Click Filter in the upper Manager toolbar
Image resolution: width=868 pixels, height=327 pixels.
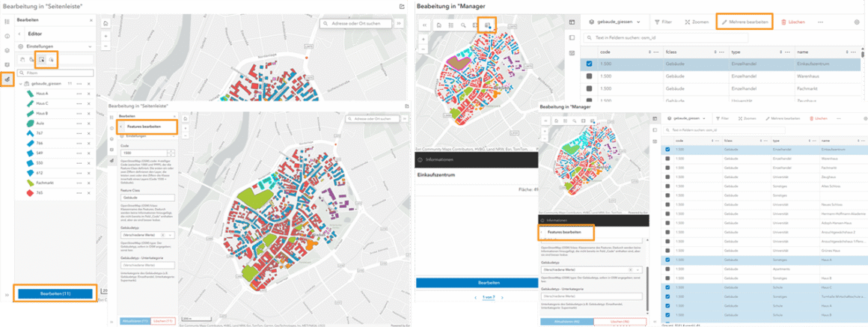pyautogui.click(x=663, y=22)
